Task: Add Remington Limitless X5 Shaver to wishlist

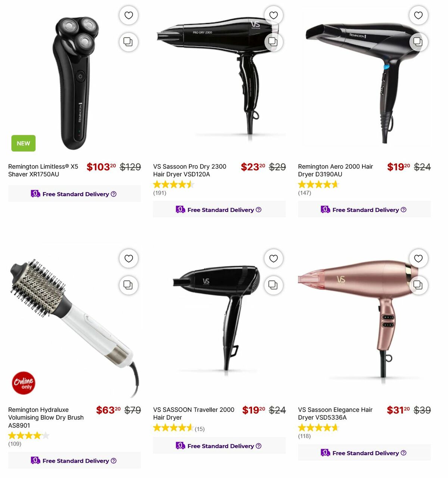Action: coord(128,15)
